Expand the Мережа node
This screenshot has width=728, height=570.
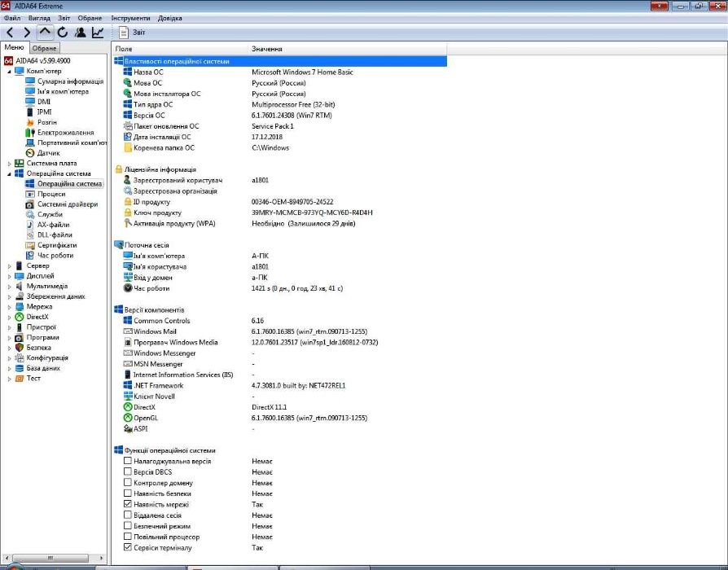[x=9, y=307]
